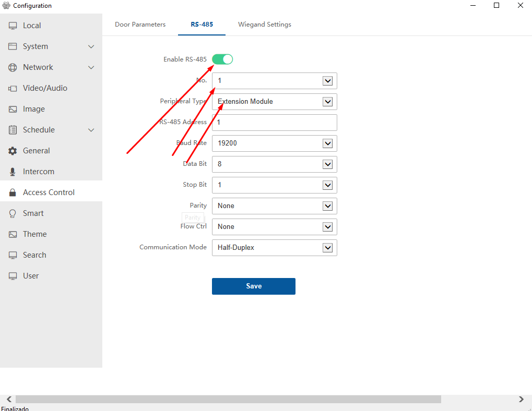The height and width of the screenshot is (411, 532).
Task: Open the Access Control menu label
Action: [49, 192]
